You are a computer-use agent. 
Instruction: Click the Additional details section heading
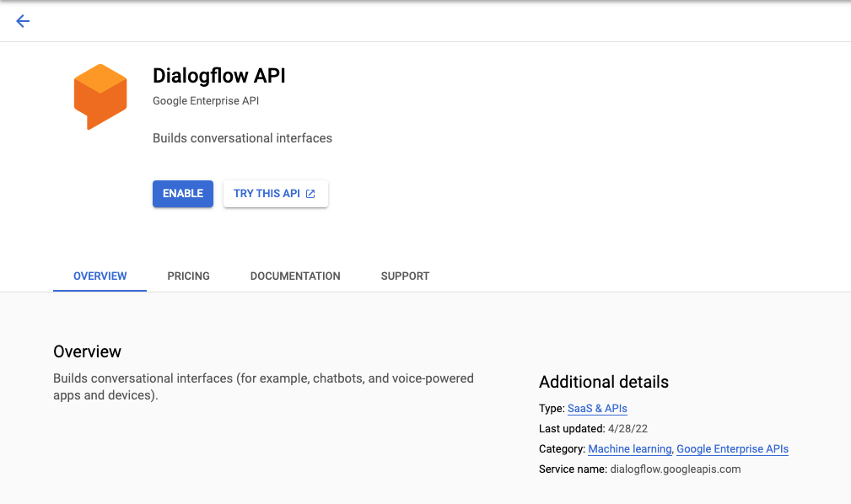tap(603, 382)
